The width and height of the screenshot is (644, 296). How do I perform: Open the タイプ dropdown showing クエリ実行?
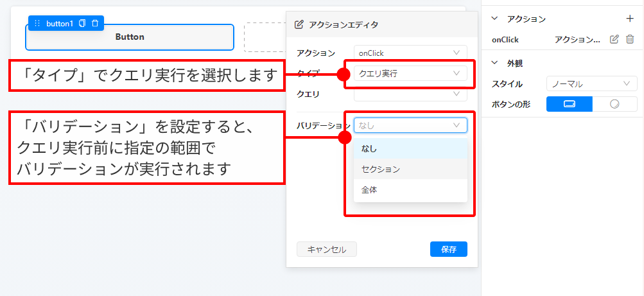coord(410,73)
